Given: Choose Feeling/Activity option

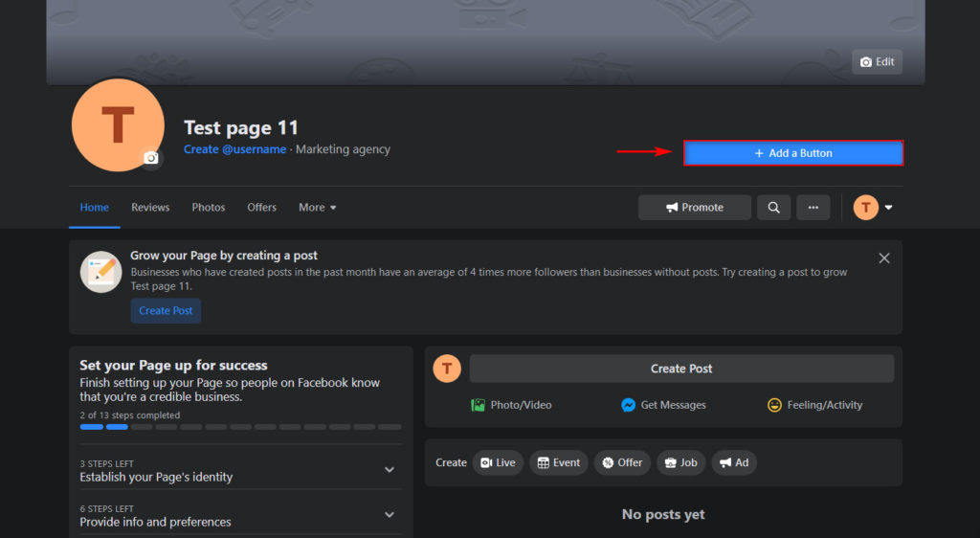Looking at the screenshot, I should tap(814, 405).
